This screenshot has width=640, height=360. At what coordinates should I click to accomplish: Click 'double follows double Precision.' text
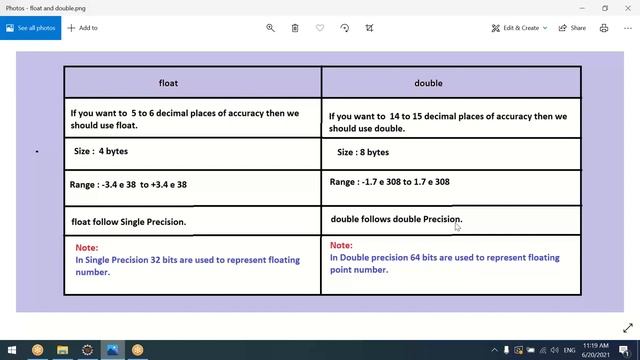pos(396,219)
